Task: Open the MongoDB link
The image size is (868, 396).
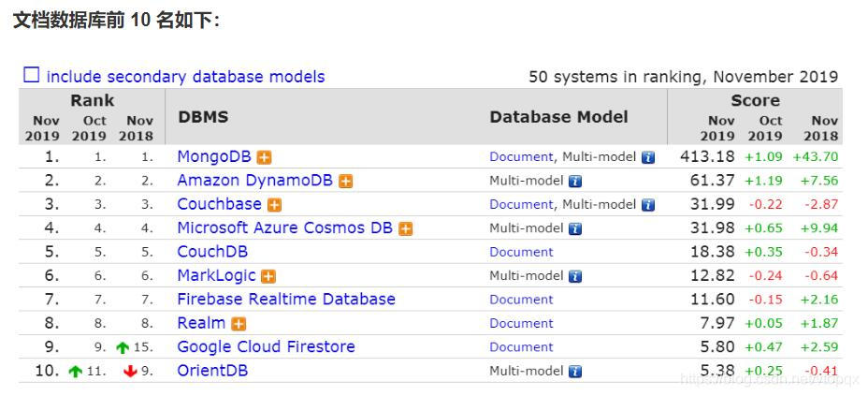Action: coord(214,156)
